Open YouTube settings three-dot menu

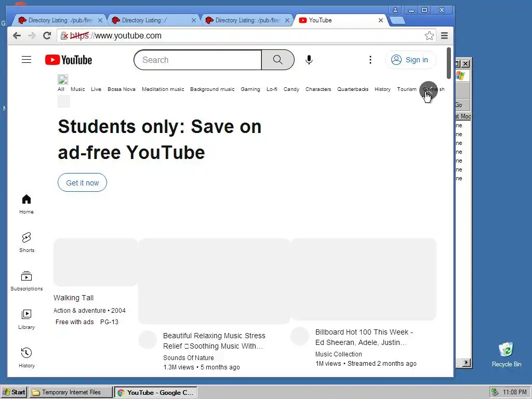[x=370, y=60]
